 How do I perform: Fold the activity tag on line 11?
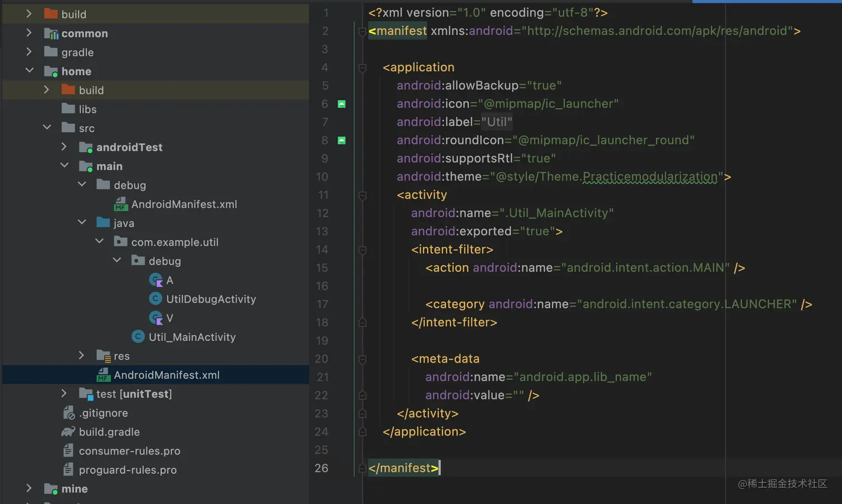coord(362,195)
